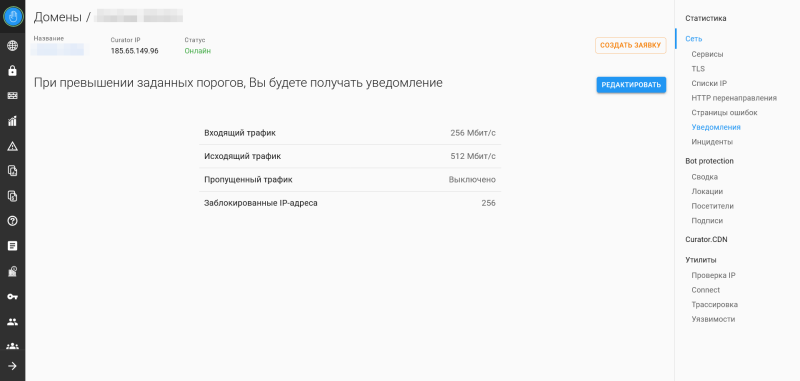Viewport: 800px width, 381px height.
Task: Open the Сервисы menu item
Action: click(707, 54)
